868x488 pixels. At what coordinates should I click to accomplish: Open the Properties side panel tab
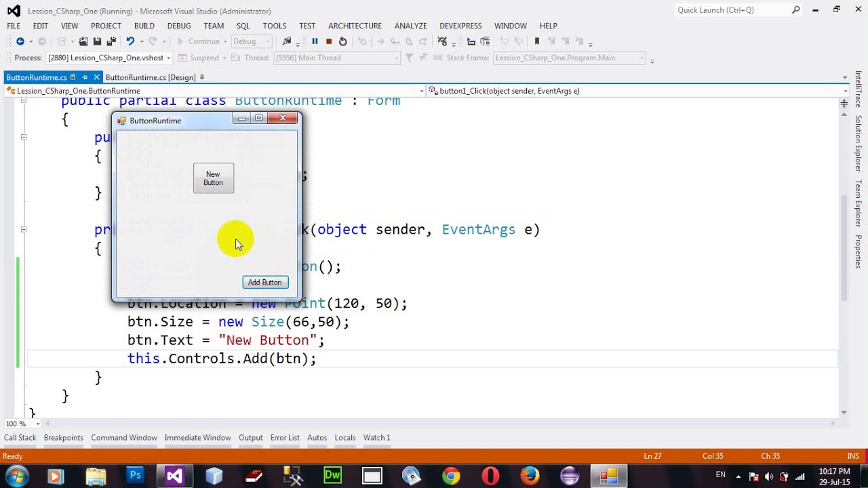pyautogui.click(x=859, y=251)
